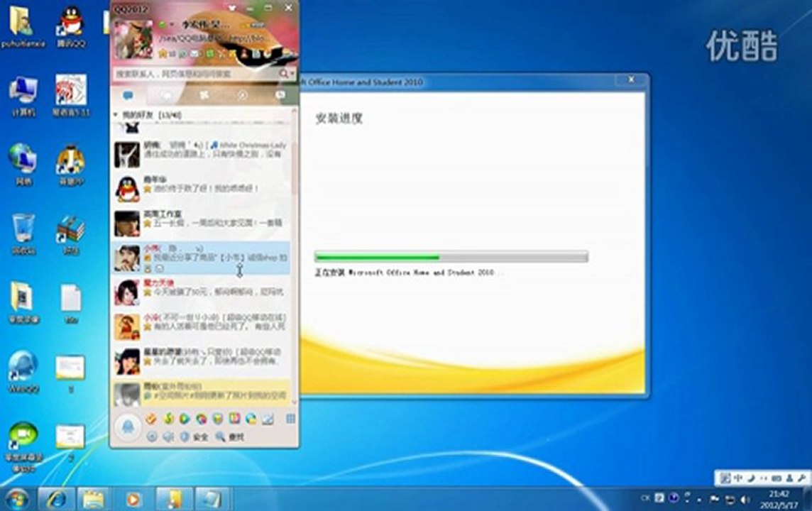Open the Windows Start menu
The image size is (812, 511).
point(16,499)
